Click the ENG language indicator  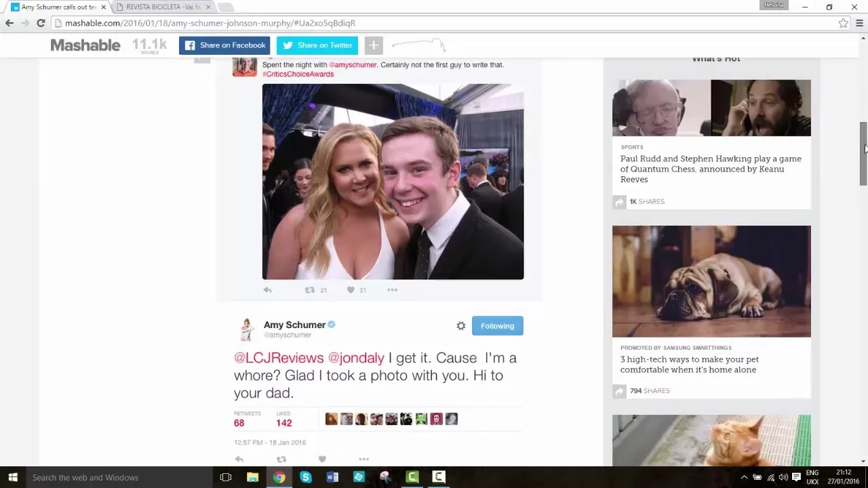coord(812,477)
